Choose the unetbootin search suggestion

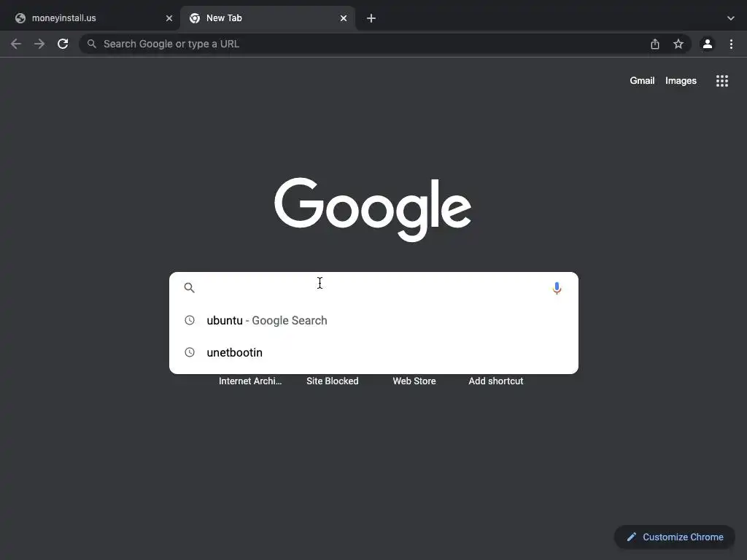374,352
